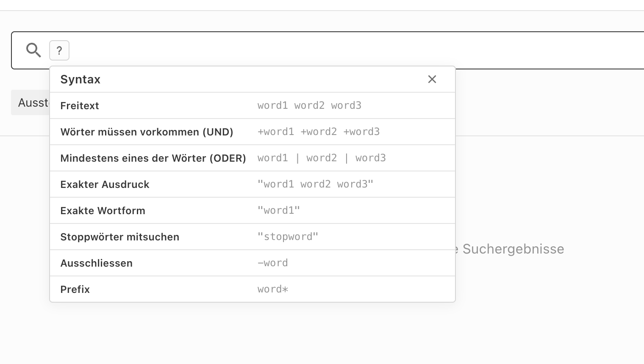The height and width of the screenshot is (364, 644).
Task: Click the 'word1 | word2 | word3' example
Action: click(x=322, y=158)
